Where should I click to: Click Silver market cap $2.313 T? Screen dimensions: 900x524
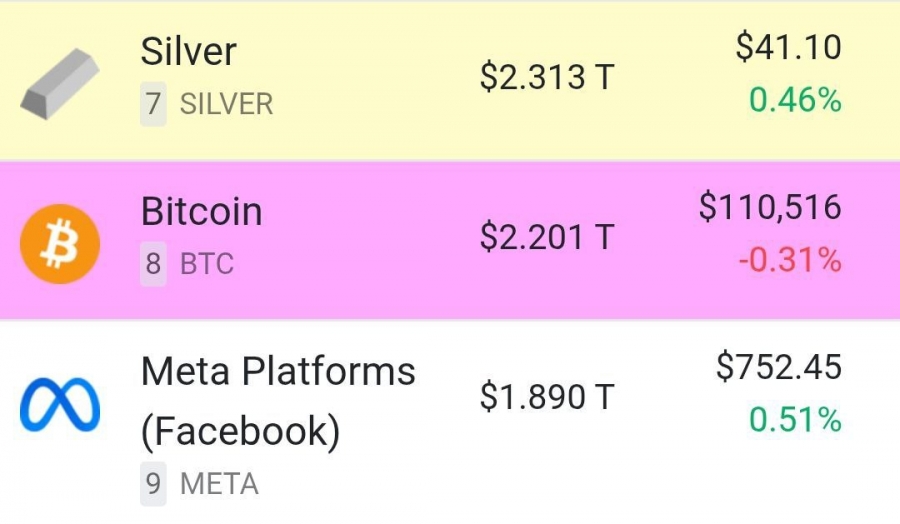546,78
